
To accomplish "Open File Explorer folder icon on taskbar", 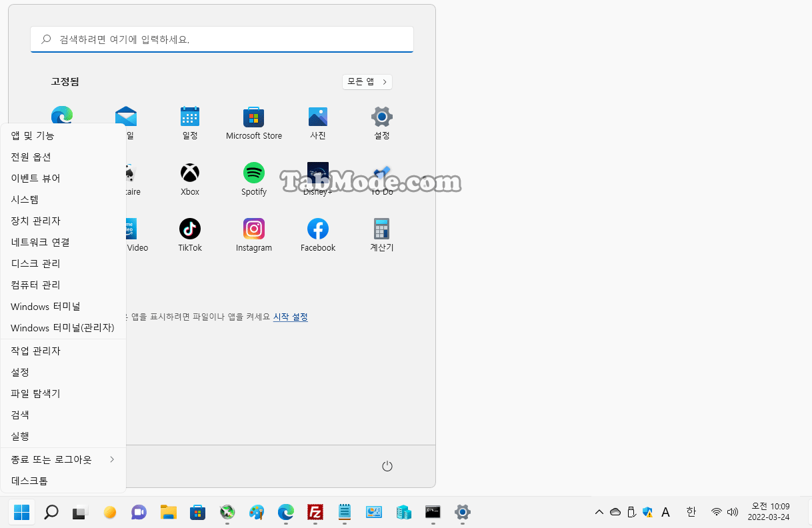I will pyautogui.click(x=168, y=512).
